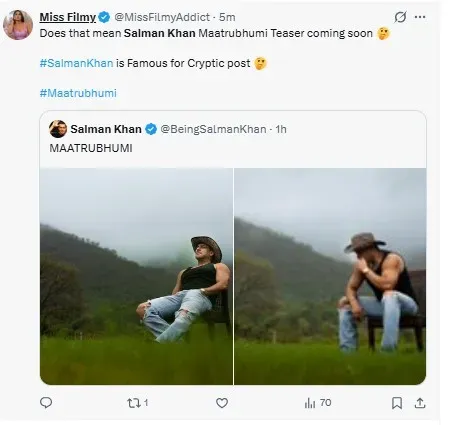
Task: Follow the #Maatrubhumi hashtag link
Action: click(78, 93)
